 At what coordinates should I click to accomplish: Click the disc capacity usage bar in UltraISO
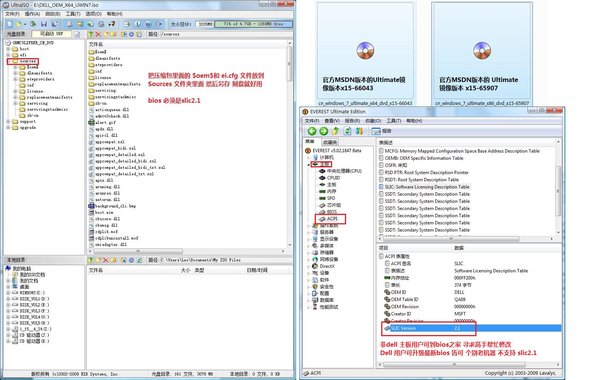pyautogui.click(x=253, y=24)
